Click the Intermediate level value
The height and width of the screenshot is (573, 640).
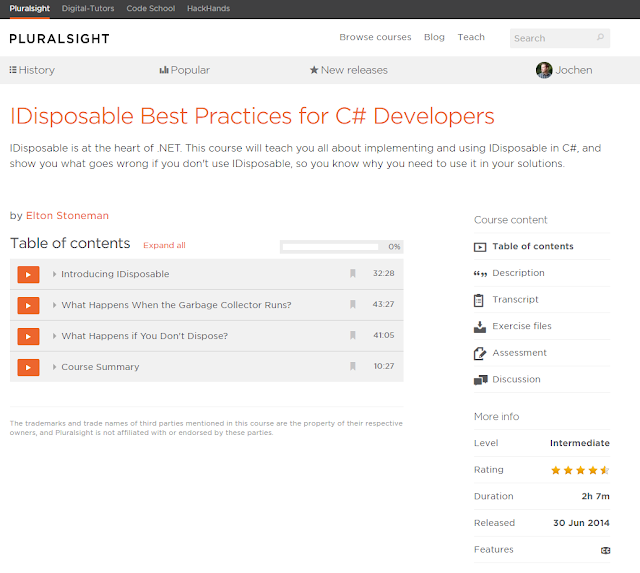(580, 443)
